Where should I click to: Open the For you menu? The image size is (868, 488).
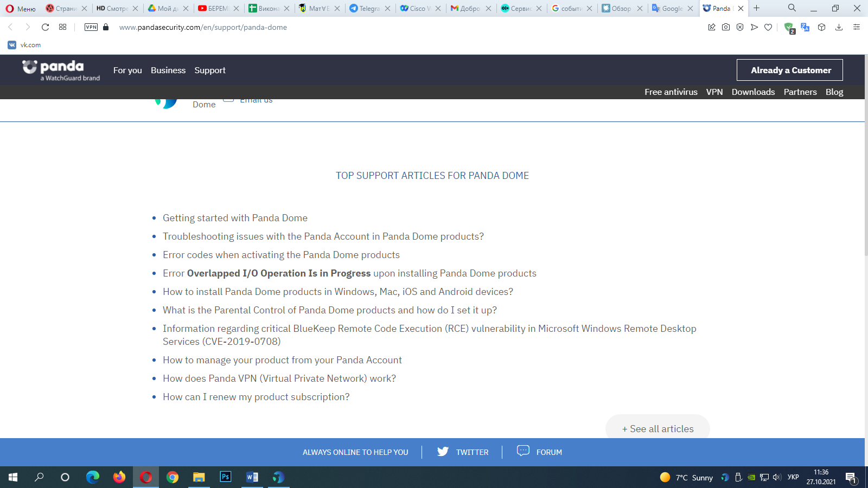[127, 70]
